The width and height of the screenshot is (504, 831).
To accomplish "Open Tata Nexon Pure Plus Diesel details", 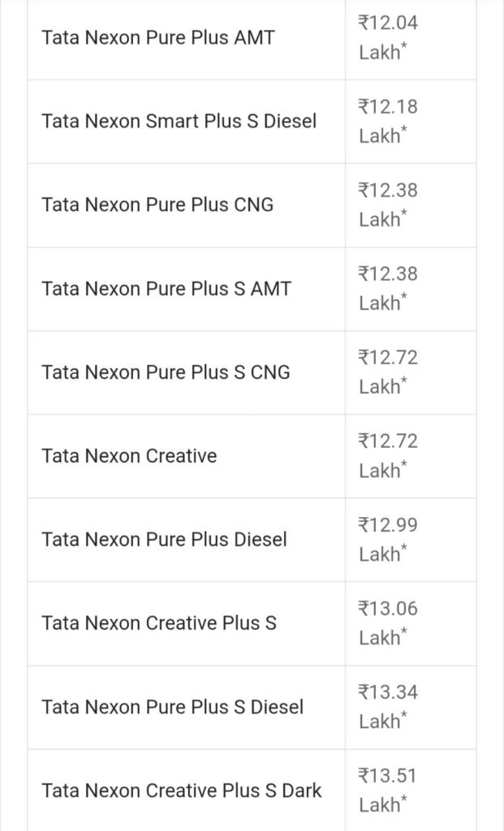I will tap(164, 539).
